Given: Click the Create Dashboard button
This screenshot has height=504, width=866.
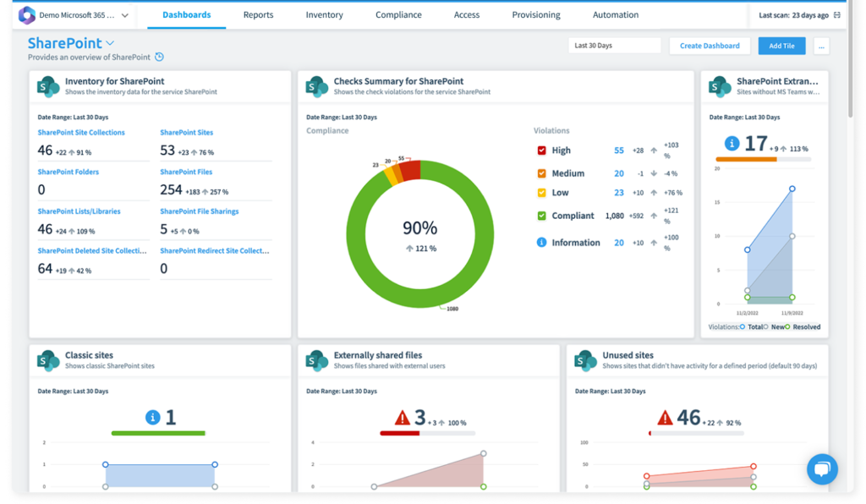Looking at the screenshot, I should point(710,46).
